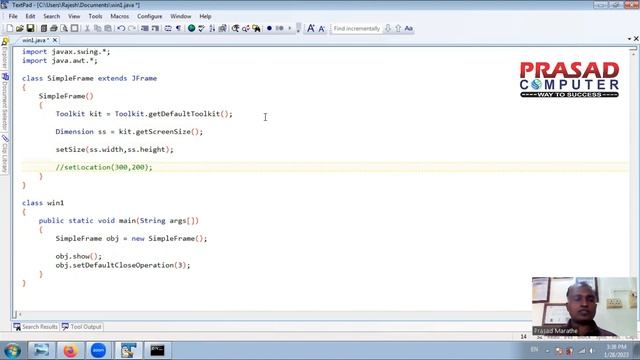The width and height of the screenshot is (640, 360).
Task: Click the Copy icon in the toolbar
Action: pos(98,29)
